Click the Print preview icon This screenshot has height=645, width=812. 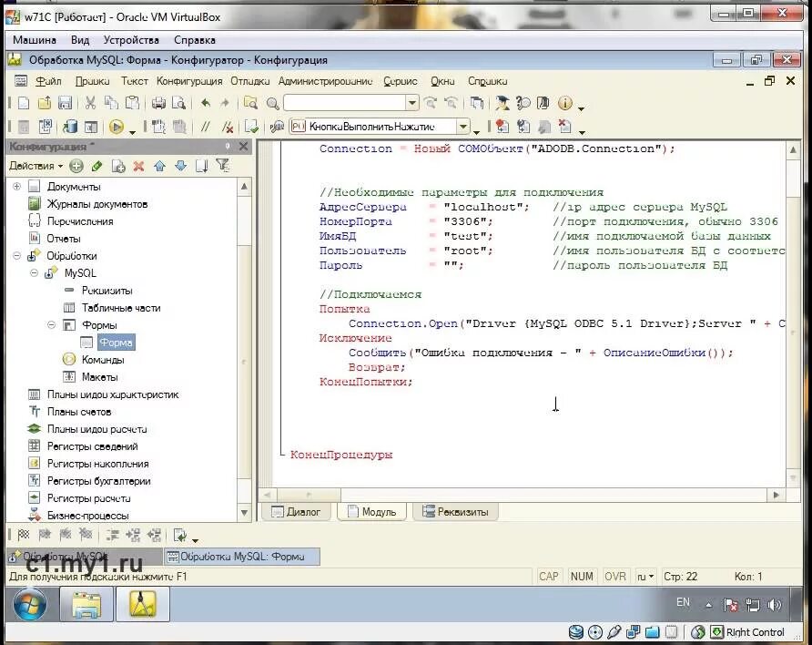pos(178,103)
